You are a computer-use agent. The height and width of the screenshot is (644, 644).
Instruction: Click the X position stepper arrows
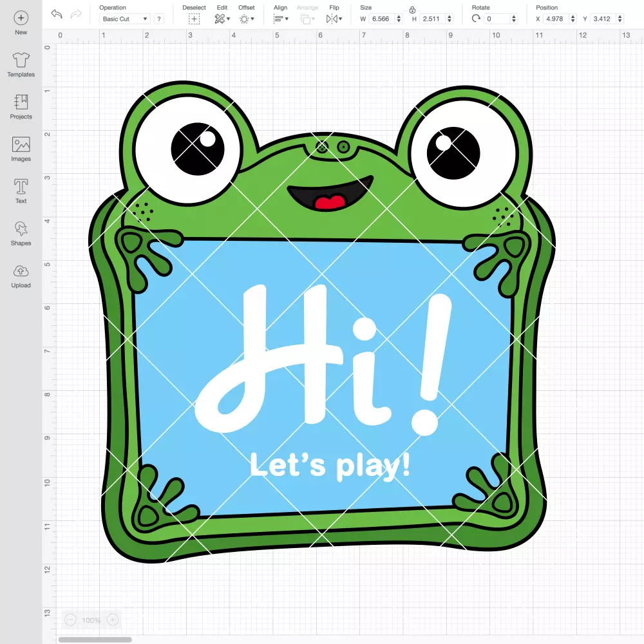573,19
